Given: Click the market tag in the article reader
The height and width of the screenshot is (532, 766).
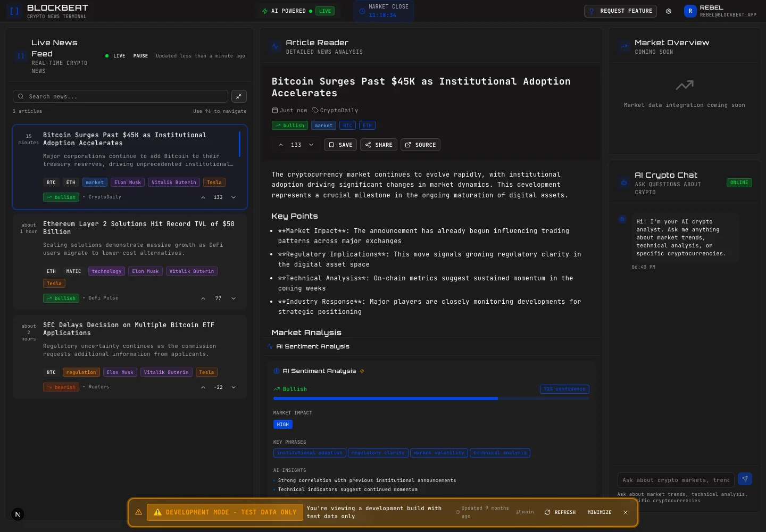Looking at the screenshot, I should point(323,126).
